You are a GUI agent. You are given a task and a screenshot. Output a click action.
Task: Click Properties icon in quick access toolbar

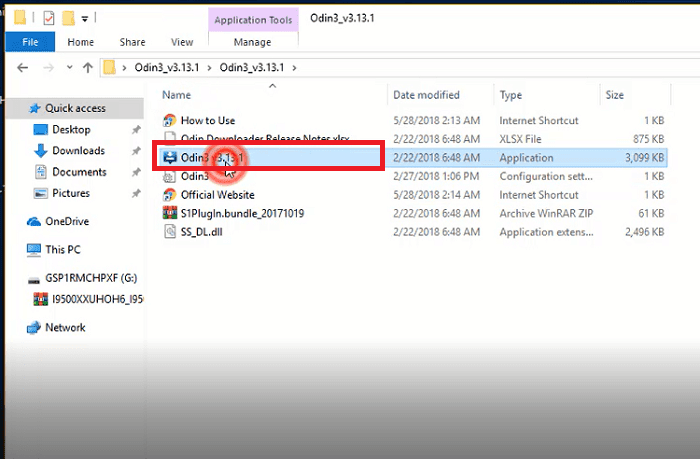click(x=49, y=18)
